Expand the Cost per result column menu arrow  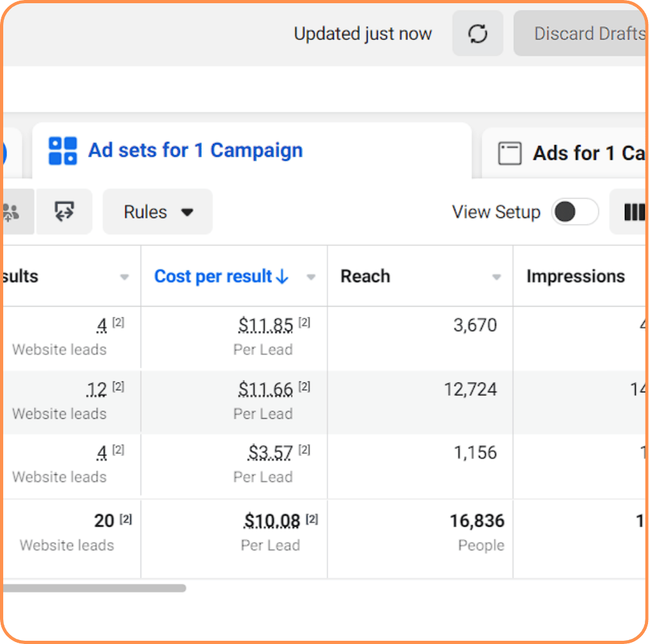click(x=311, y=277)
